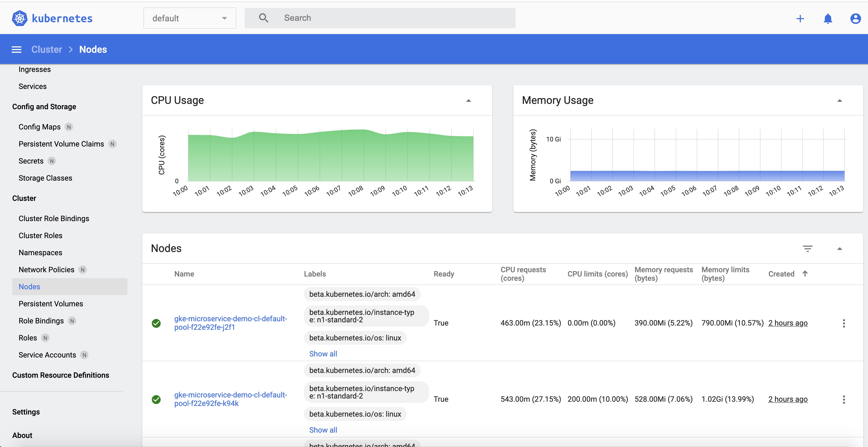Image resolution: width=868 pixels, height=447 pixels.
Task: Open the notifications bell
Action: tap(827, 18)
